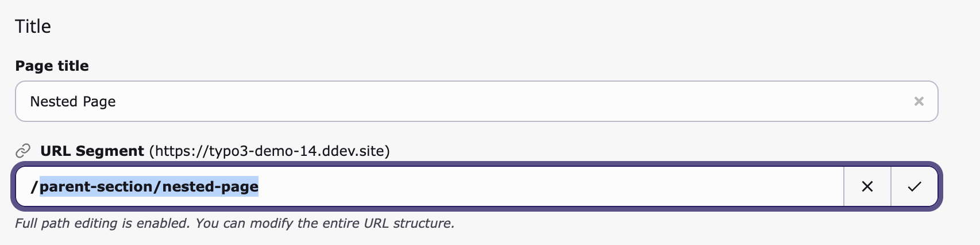Place cursor at leading slash in slug

pos(33,186)
